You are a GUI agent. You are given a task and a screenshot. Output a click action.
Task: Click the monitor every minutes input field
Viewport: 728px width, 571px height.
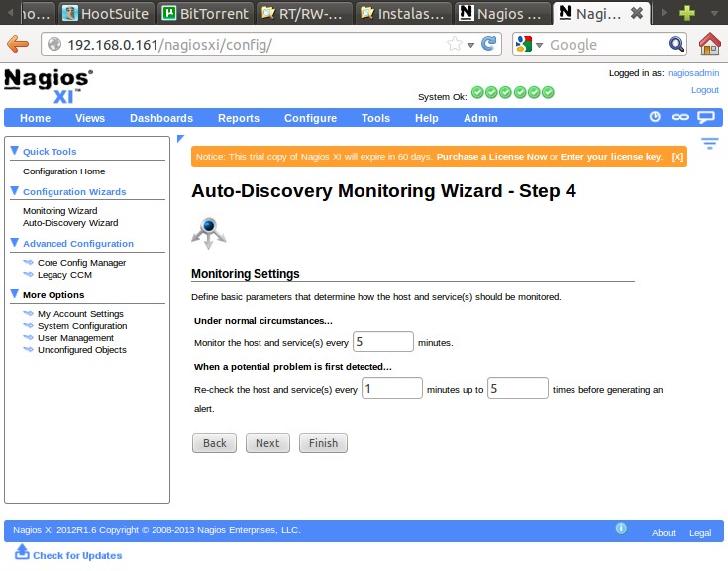coord(382,341)
